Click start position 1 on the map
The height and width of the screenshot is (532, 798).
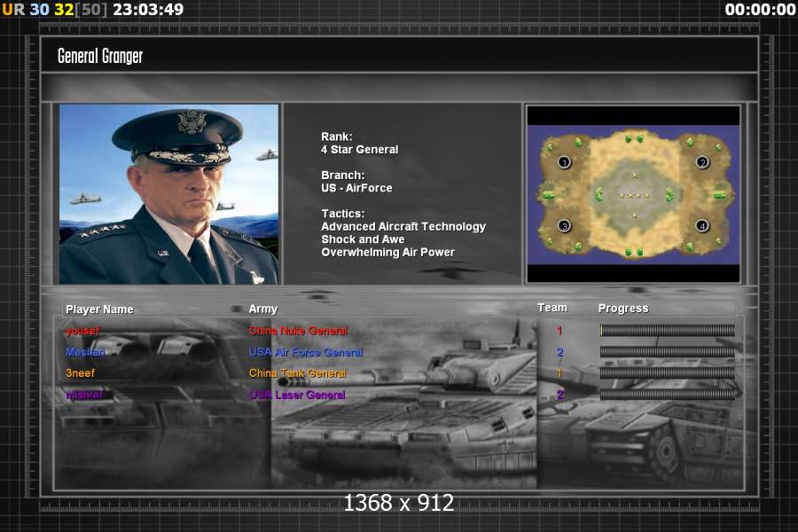pyautogui.click(x=564, y=162)
